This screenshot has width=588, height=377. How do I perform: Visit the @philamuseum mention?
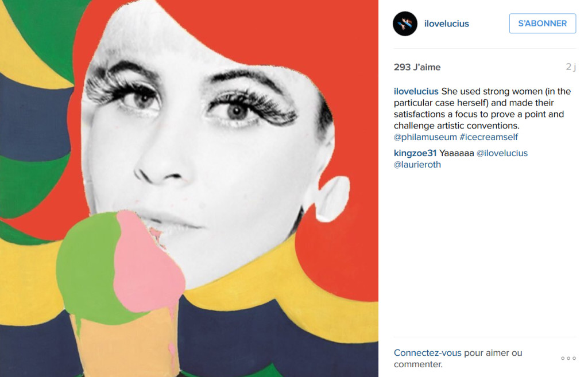[425, 137]
